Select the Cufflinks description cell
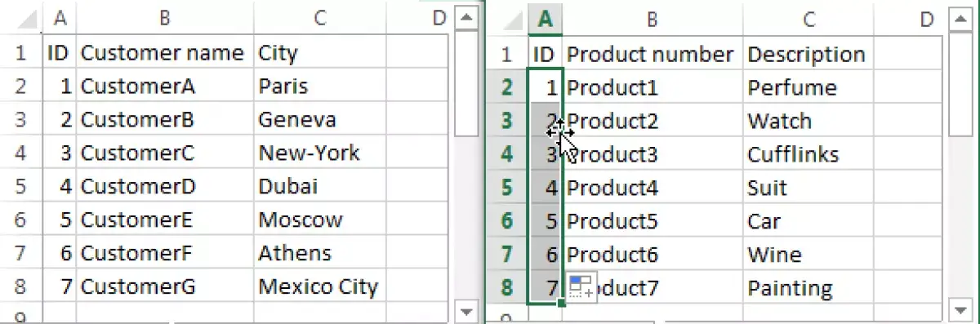980x324 pixels. pos(808,154)
